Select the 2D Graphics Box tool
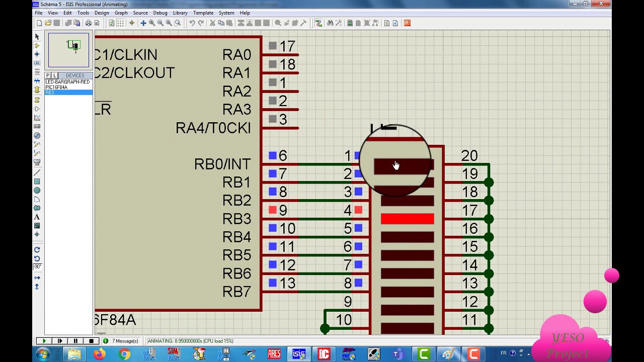 tap(37, 182)
